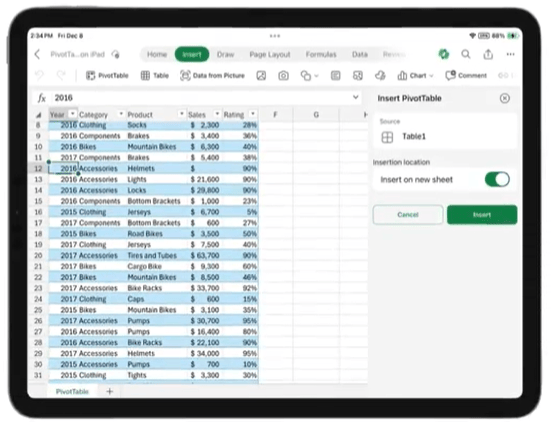This screenshot has height=426, width=551.
Task: Tap the battery indicator in status bar
Action: coord(513,36)
